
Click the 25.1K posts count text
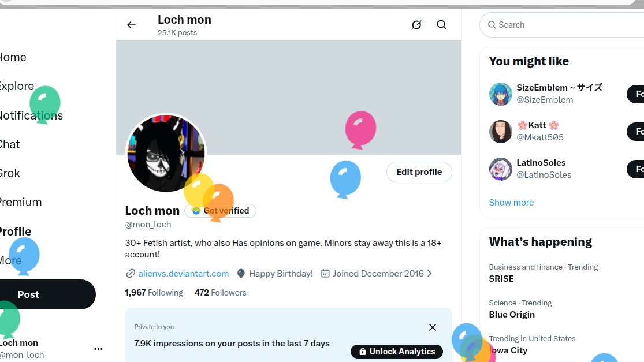[177, 33]
